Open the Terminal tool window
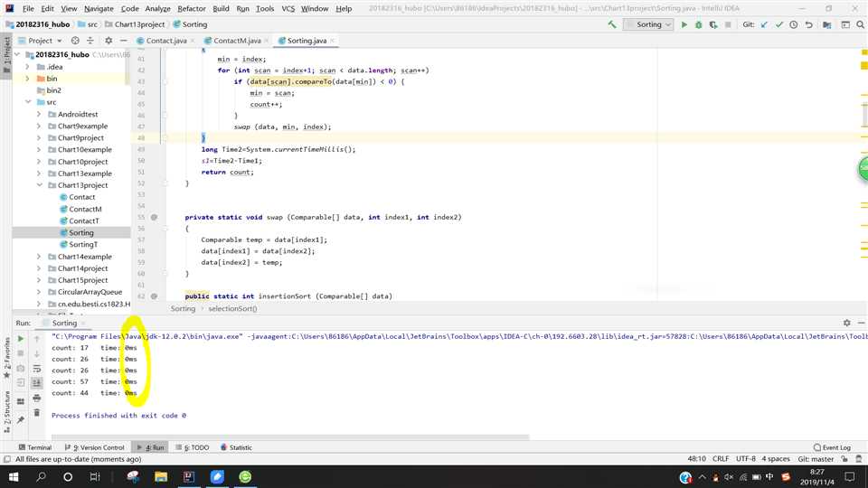This screenshot has width=868, height=488. [x=35, y=447]
